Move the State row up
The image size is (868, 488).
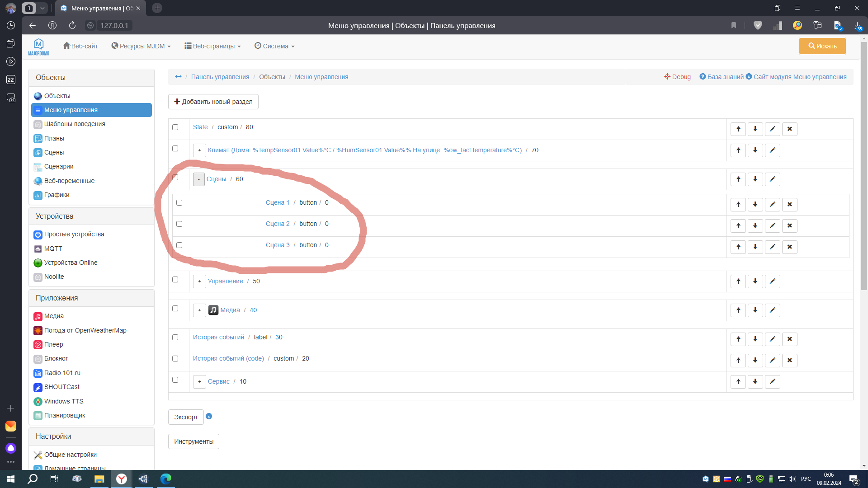[738, 129]
